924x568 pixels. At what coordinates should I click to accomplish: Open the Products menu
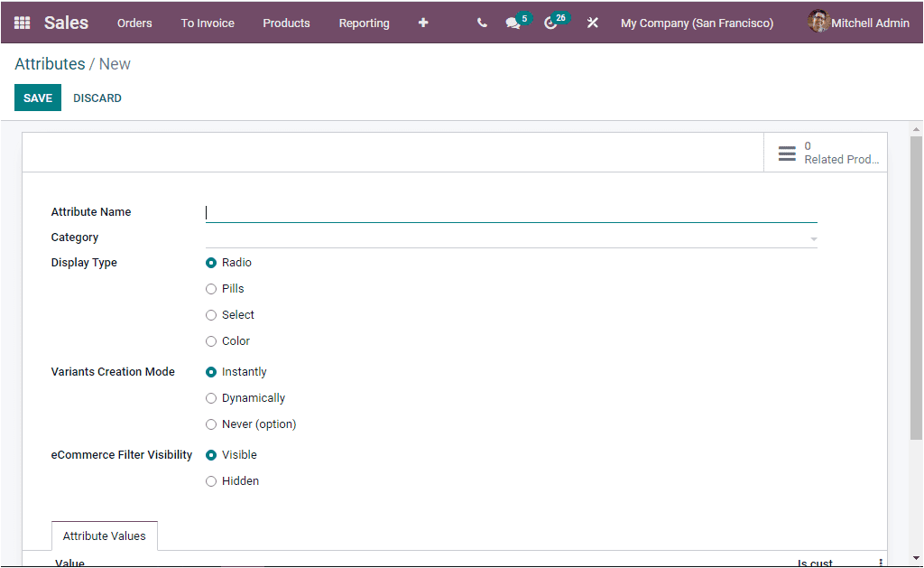pyautogui.click(x=286, y=23)
